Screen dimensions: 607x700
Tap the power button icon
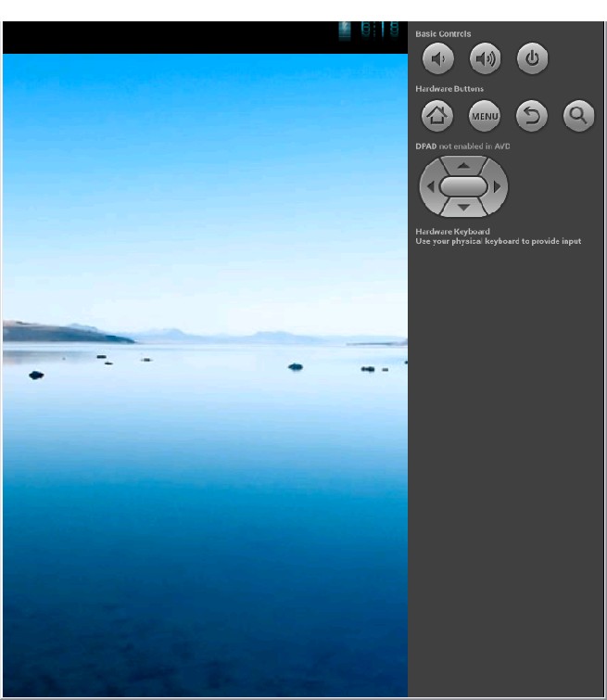point(531,58)
